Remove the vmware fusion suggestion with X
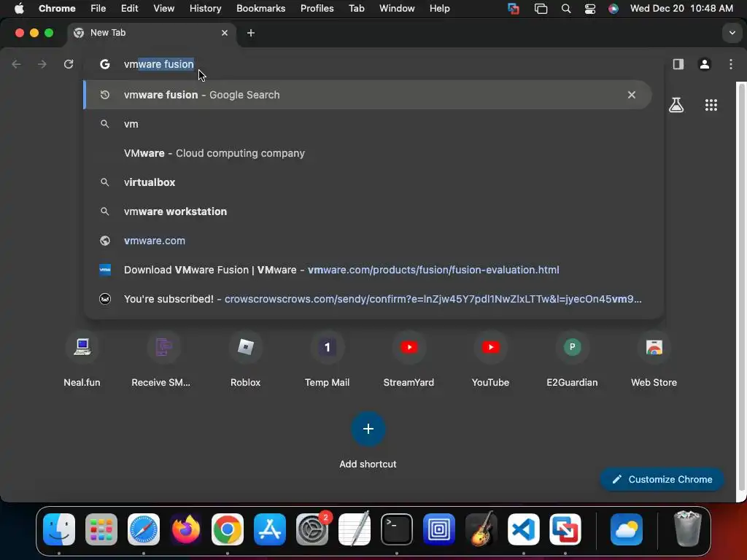This screenshot has height=560, width=747. [x=631, y=95]
